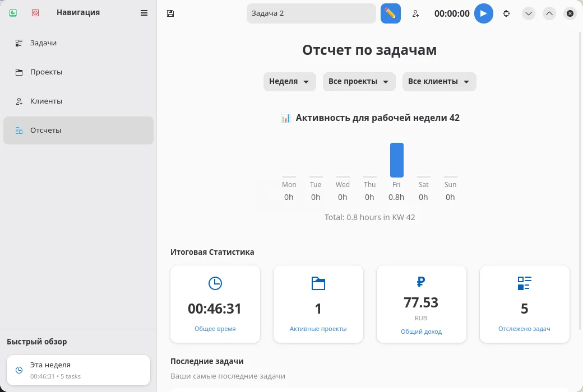Start the timer with the play button
Viewport: 583px width, 392px height.
[484, 13]
